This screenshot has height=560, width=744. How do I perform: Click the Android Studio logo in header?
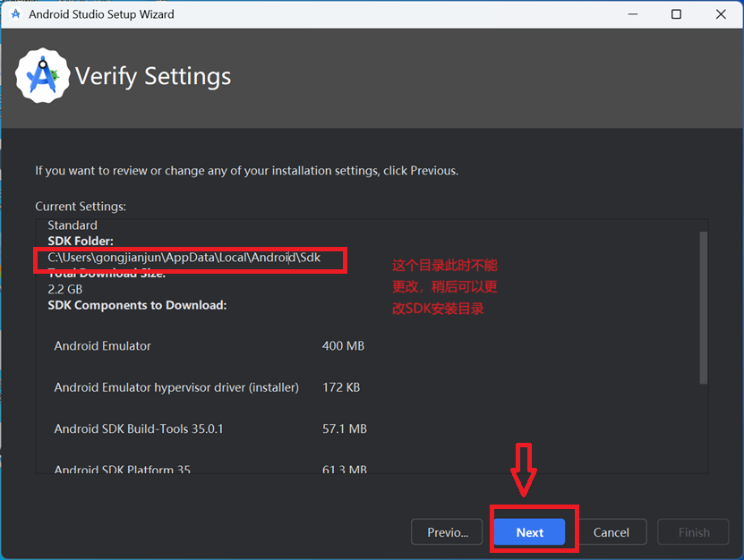point(43,76)
